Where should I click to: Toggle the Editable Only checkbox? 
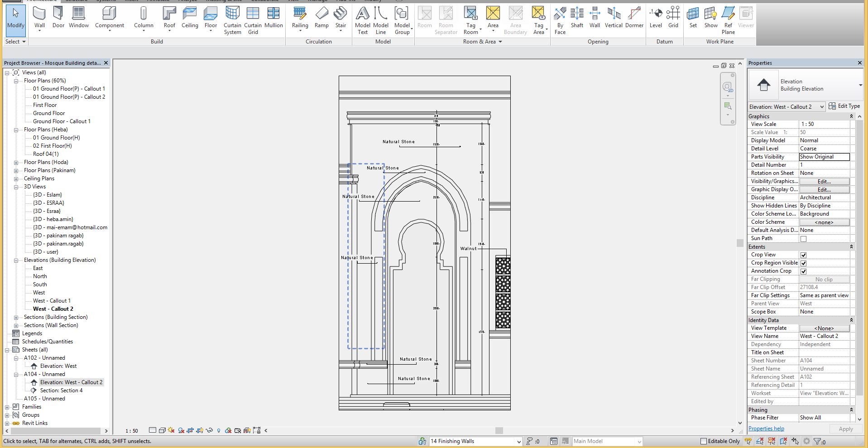click(x=704, y=441)
